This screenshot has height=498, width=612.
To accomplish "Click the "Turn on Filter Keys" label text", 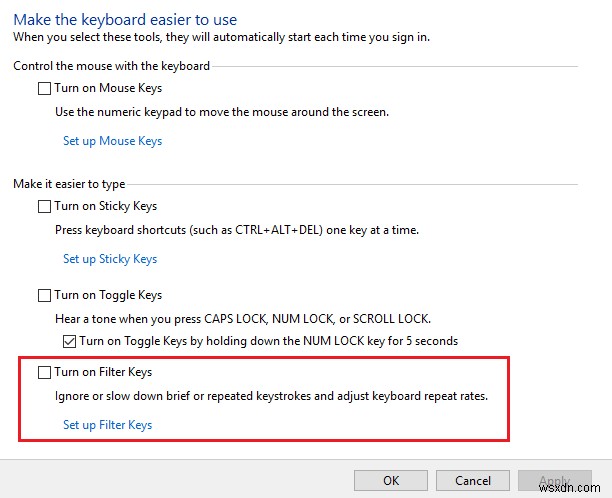I will coord(103,373).
